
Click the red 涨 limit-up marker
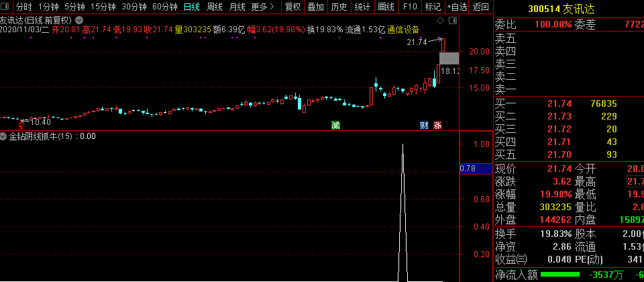437,125
